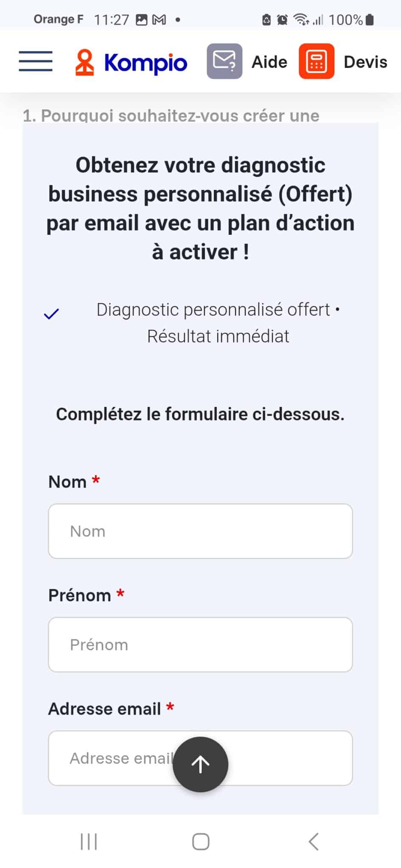Open the Devis menu link
The image size is (401, 868).
pyautogui.click(x=365, y=62)
